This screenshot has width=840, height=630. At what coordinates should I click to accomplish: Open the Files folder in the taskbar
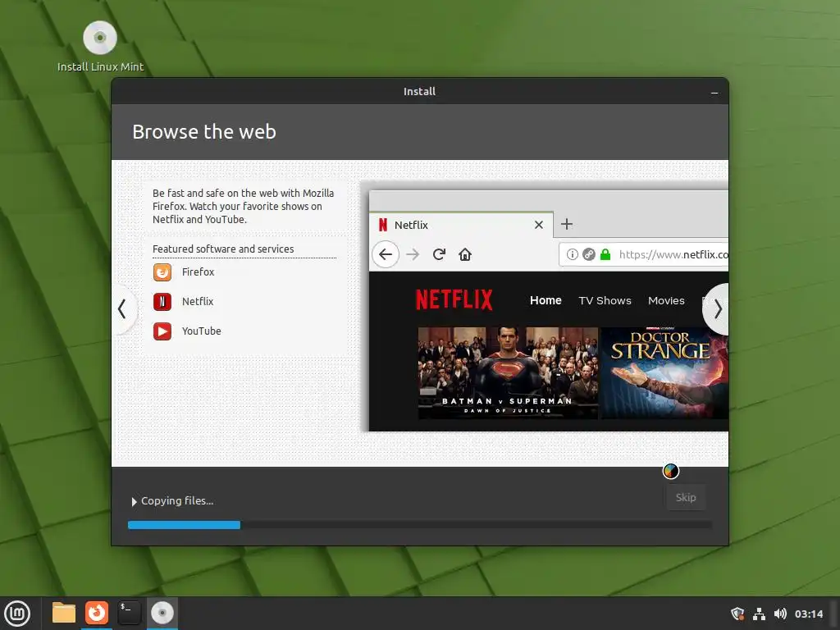[64, 613]
